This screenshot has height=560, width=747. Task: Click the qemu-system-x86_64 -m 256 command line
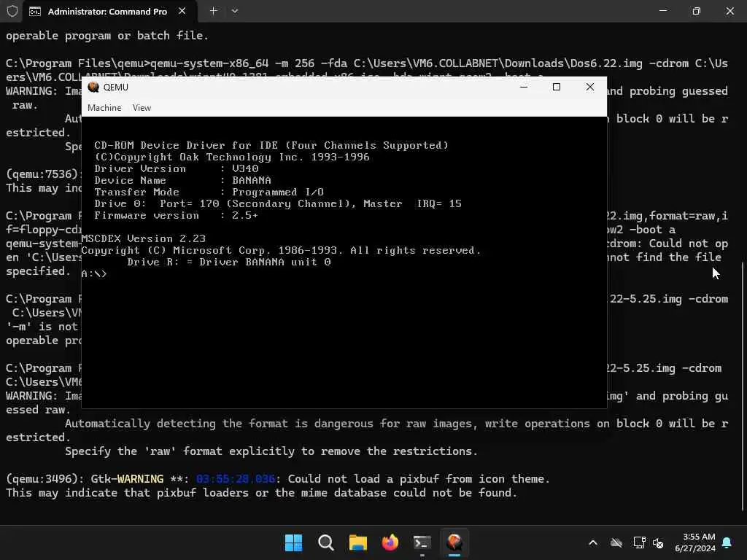pyautogui.click(x=367, y=63)
